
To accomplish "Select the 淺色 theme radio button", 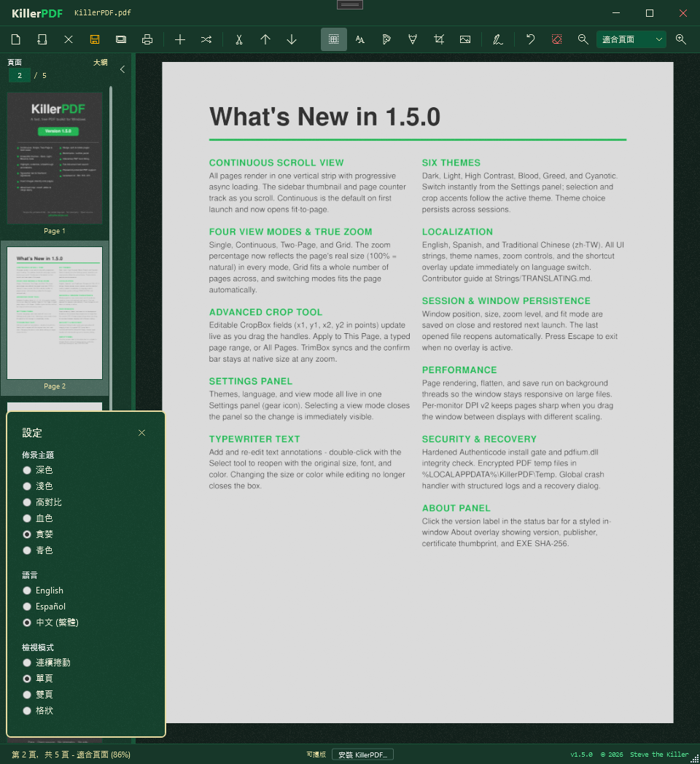I will [x=37, y=486].
